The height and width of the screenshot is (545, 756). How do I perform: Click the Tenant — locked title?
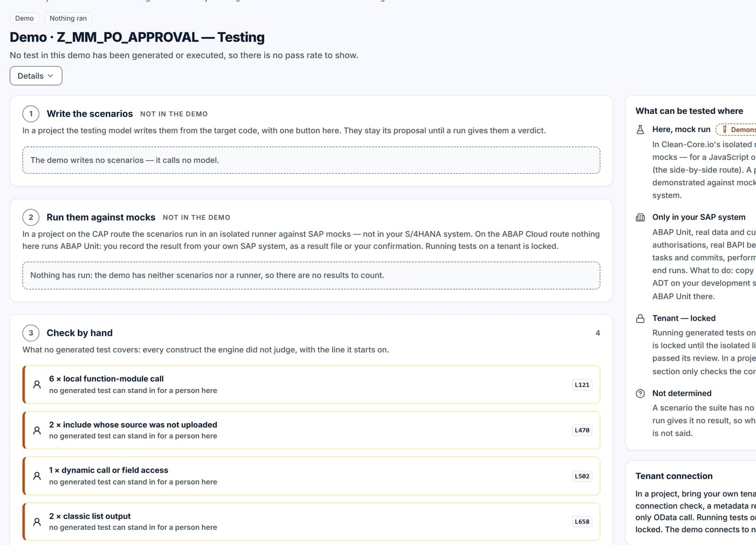[684, 318]
